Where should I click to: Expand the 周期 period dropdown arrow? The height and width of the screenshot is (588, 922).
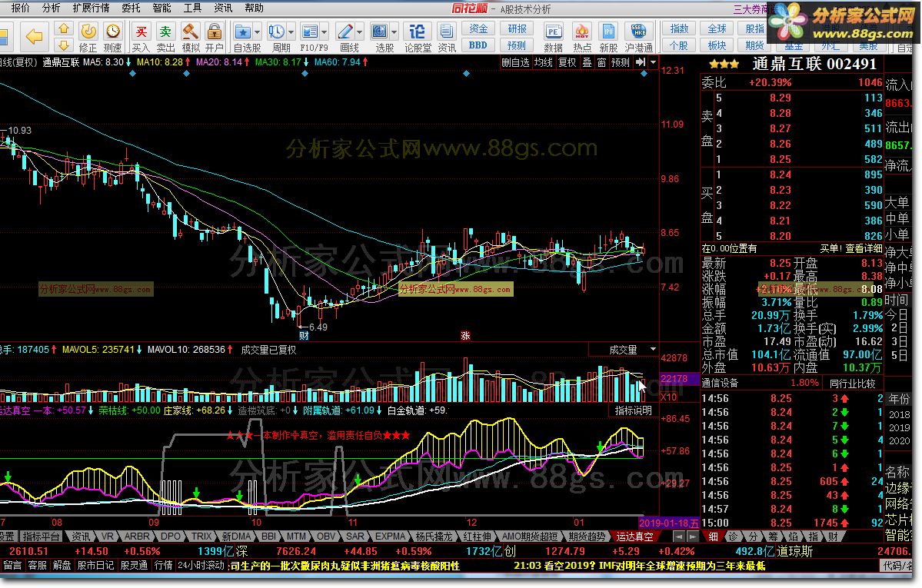[291, 32]
